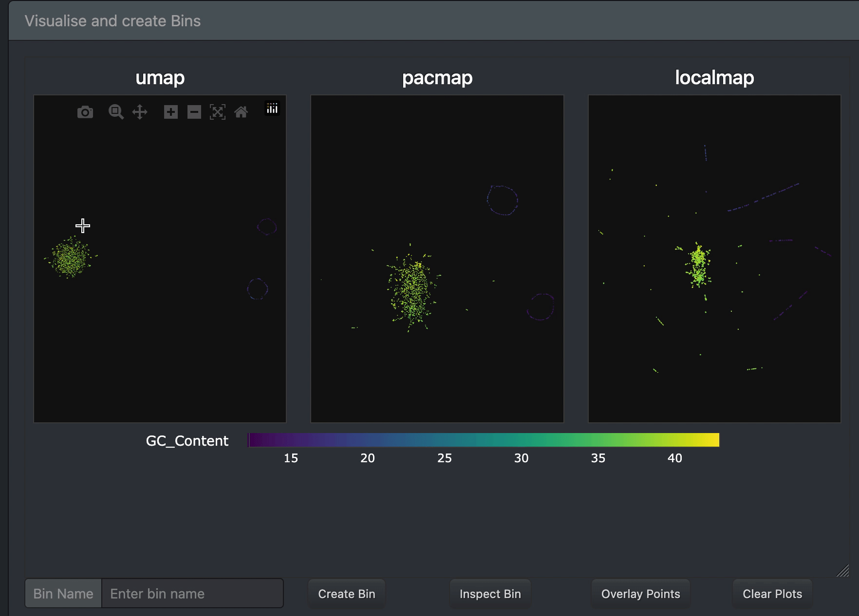Viewport: 859px width, 616px height.
Task: Reset axes with the home icon
Action: 241,112
